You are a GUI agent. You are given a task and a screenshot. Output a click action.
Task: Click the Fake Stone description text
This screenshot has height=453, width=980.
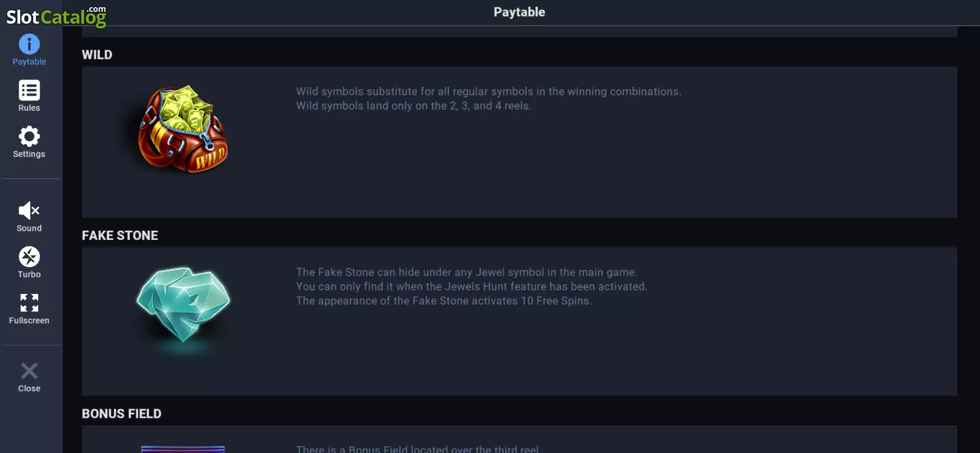tap(471, 286)
